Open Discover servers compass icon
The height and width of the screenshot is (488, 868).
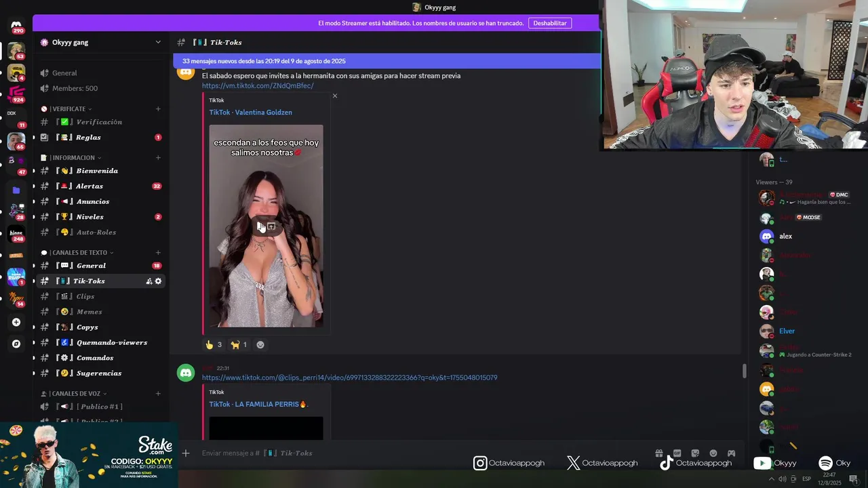pos(16,344)
